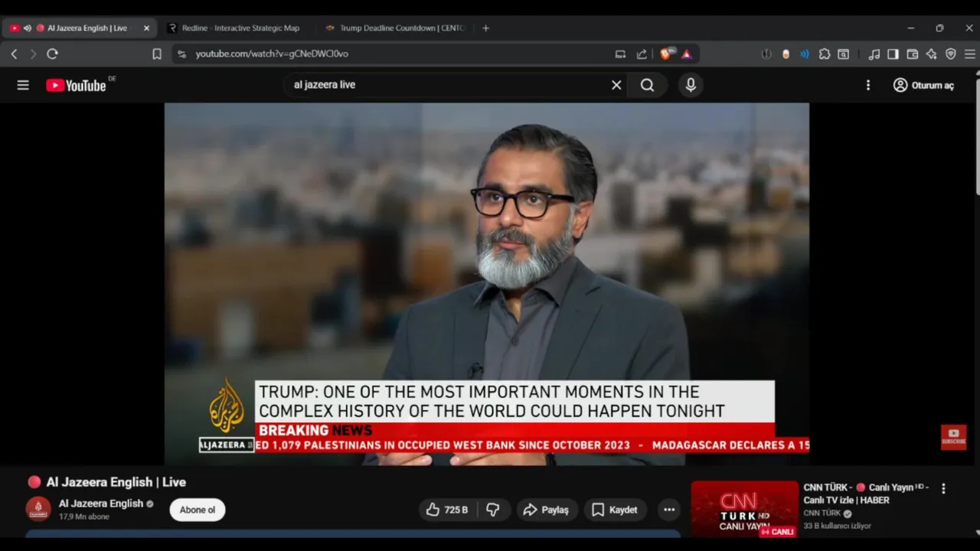
Task: Bookmark this page with bookmark icon
Action: tap(157, 54)
